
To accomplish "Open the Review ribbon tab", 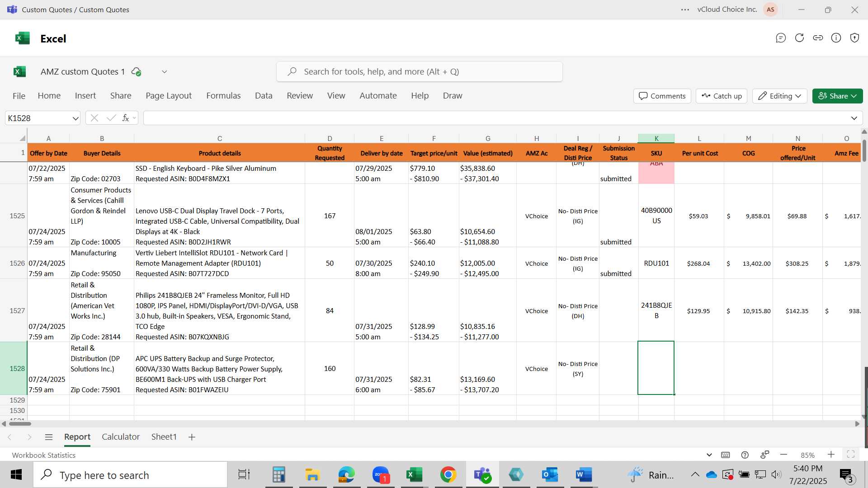I will point(300,96).
